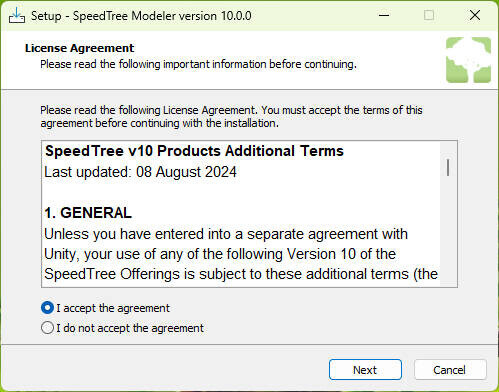Close the SpeedTree Modeler setup dialog
The height and width of the screenshot is (392, 499).
[475, 15]
